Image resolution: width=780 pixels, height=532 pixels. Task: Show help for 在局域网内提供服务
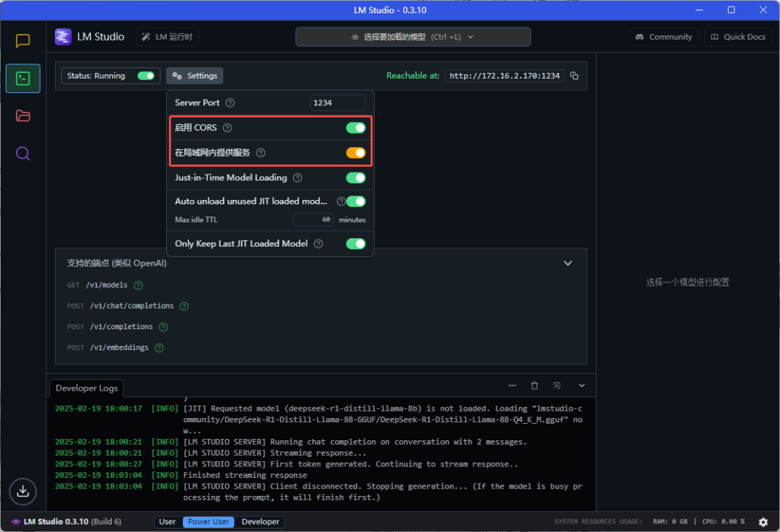pyautogui.click(x=261, y=152)
